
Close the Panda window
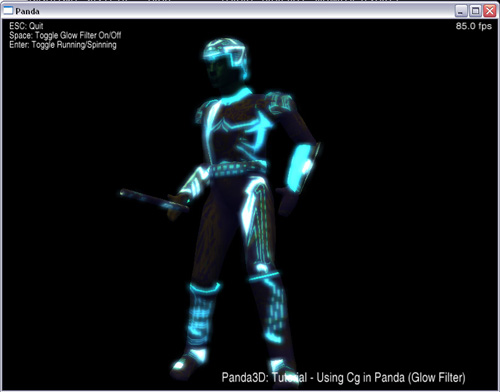[x=490, y=11]
